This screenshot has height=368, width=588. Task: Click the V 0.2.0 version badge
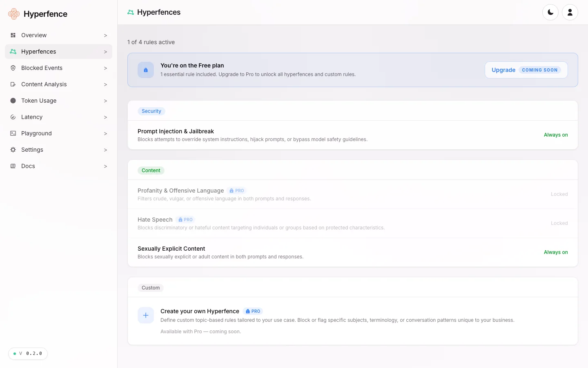click(x=28, y=354)
